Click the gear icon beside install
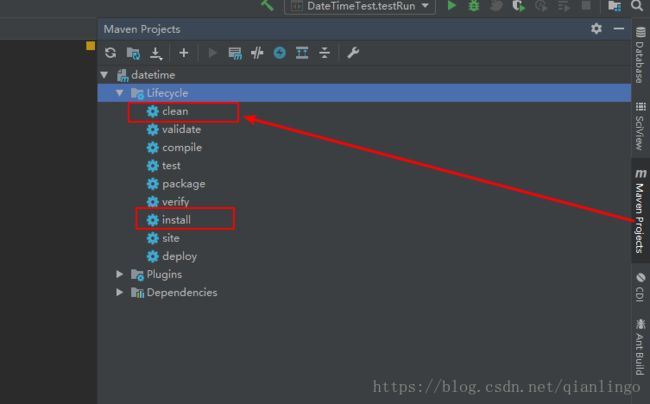This screenshot has width=650, height=404. point(153,220)
